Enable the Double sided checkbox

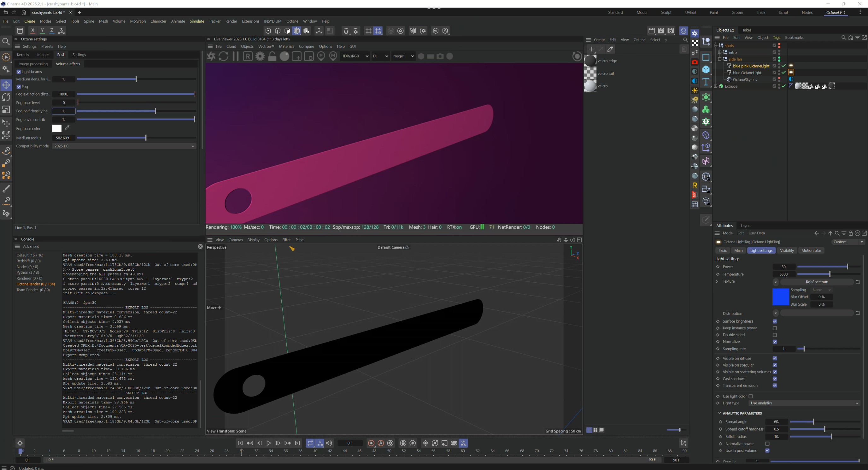tap(775, 335)
